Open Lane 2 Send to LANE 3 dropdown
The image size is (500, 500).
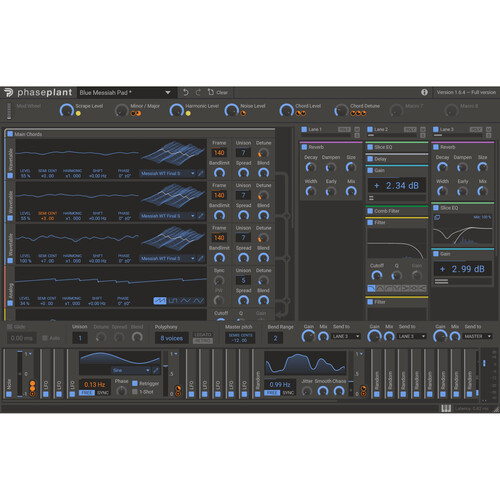412,336
